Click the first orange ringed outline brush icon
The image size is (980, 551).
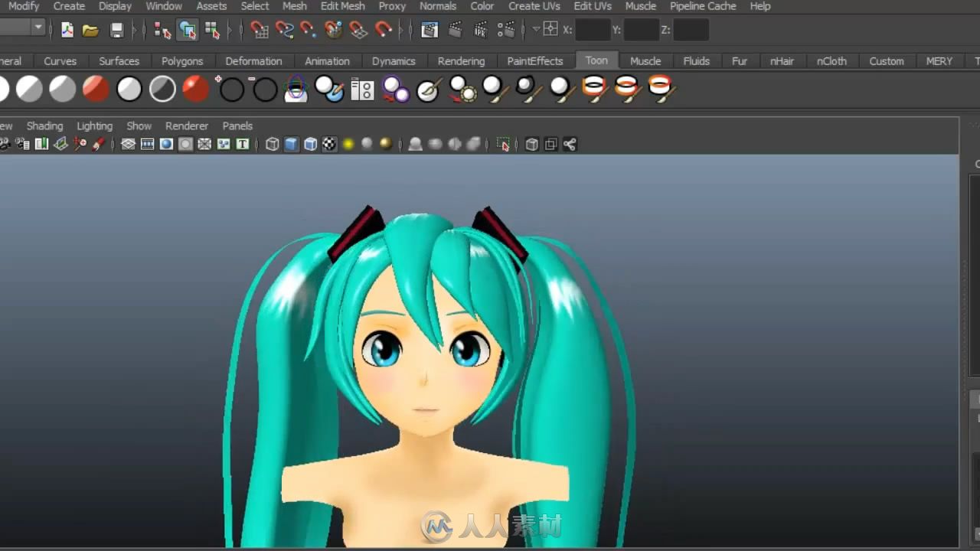click(x=595, y=90)
